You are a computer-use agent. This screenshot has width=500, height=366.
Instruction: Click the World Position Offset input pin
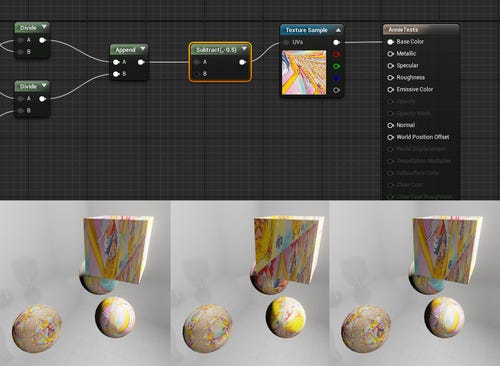(391, 137)
